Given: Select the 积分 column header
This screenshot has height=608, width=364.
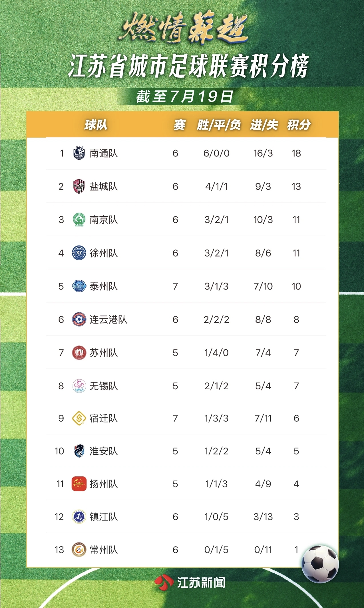Looking at the screenshot, I should pyautogui.click(x=299, y=125).
